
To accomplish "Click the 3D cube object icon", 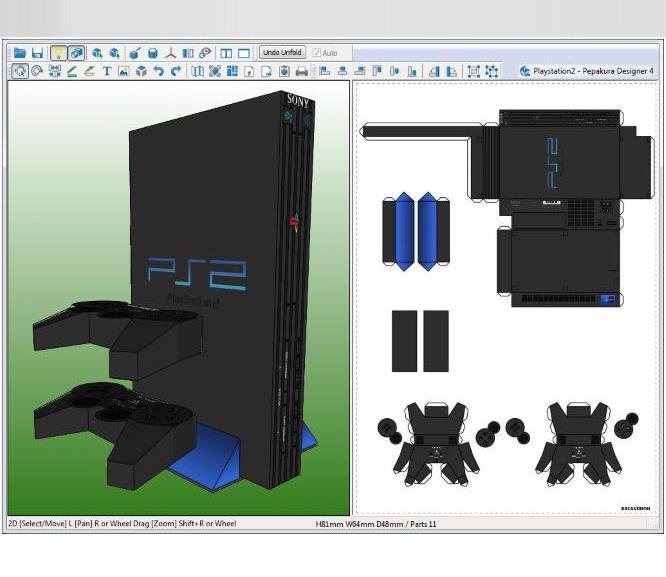I will click(141, 71).
